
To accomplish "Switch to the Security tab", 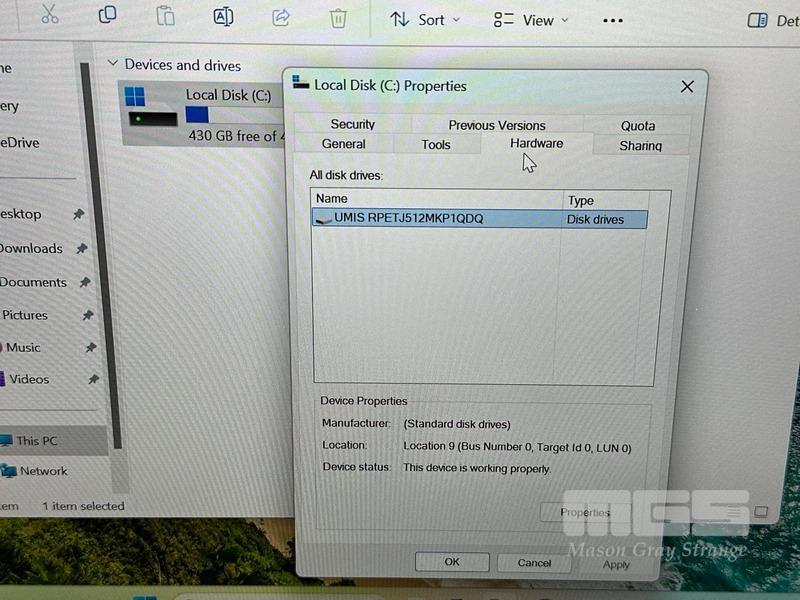I will tap(352, 124).
